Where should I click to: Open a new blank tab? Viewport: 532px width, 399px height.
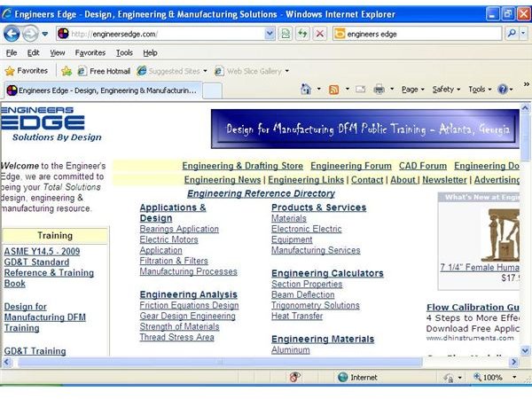point(213,91)
